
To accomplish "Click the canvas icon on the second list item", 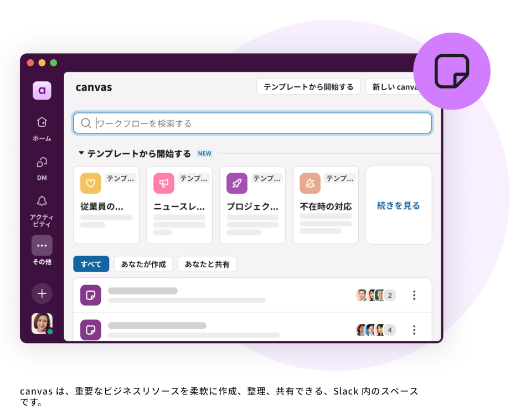I will pyautogui.click(x=91, y=330).
